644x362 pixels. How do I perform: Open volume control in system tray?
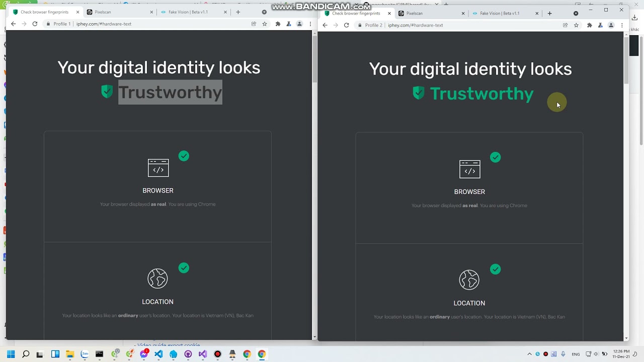point(596,354)
